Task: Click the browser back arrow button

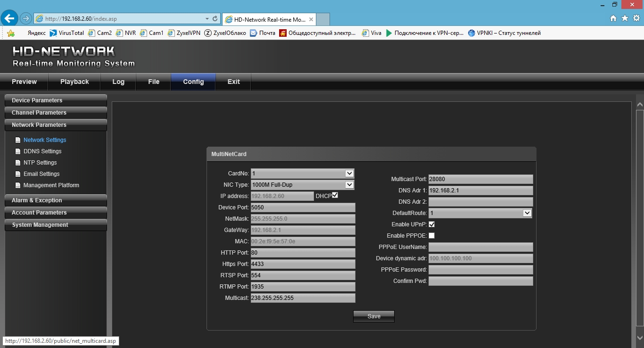Action: click(9, 18)
